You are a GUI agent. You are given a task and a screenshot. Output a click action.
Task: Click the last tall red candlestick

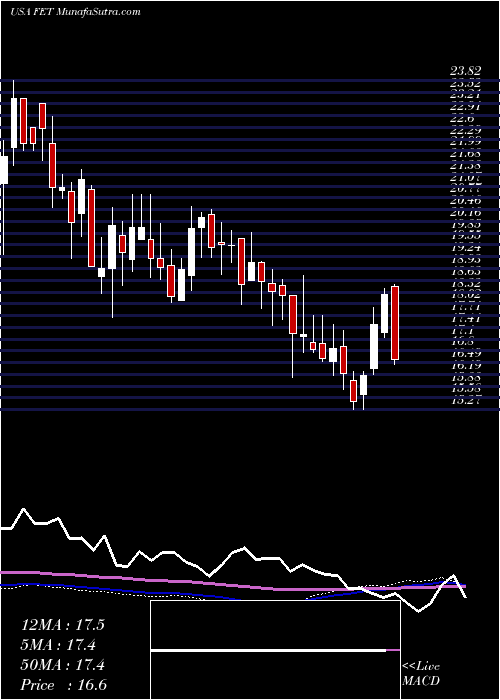pos(395,323)
